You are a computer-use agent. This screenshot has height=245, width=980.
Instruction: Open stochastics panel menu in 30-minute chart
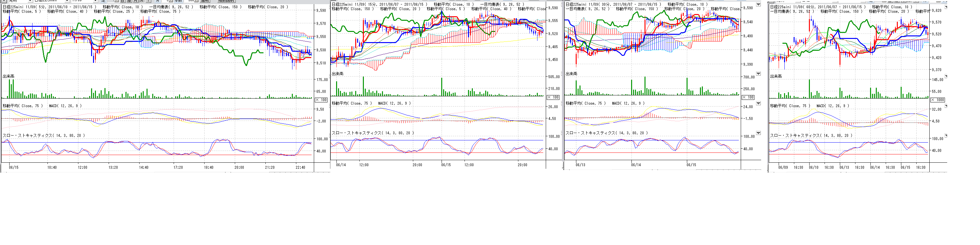tap(758, 133)
